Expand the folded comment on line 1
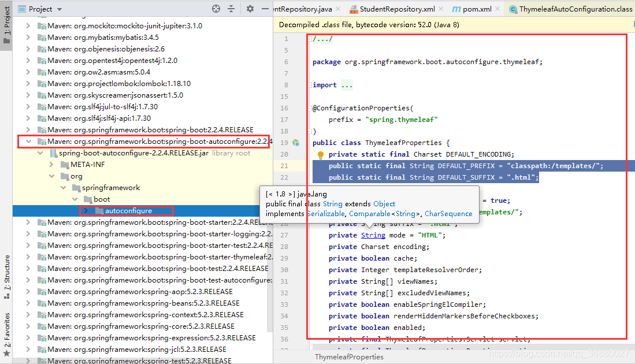 click(x=310, y=39)
